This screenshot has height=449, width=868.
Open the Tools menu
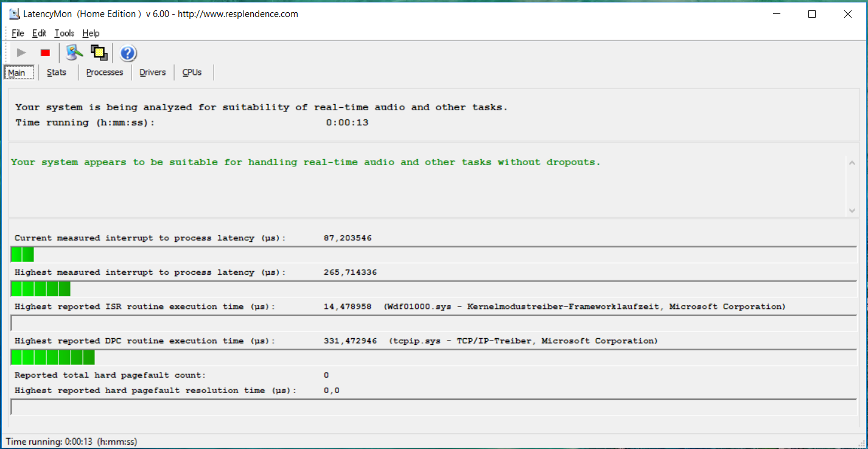(x=64, y=34)
